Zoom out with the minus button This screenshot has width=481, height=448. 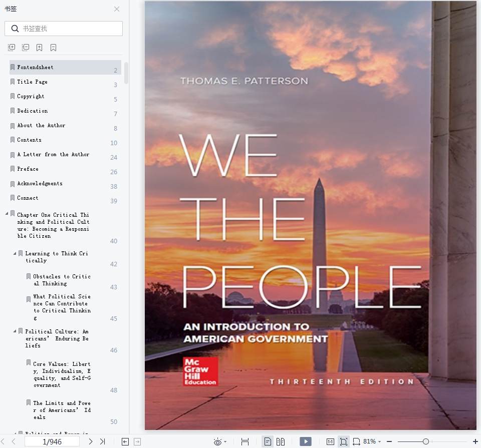point(389,441)
